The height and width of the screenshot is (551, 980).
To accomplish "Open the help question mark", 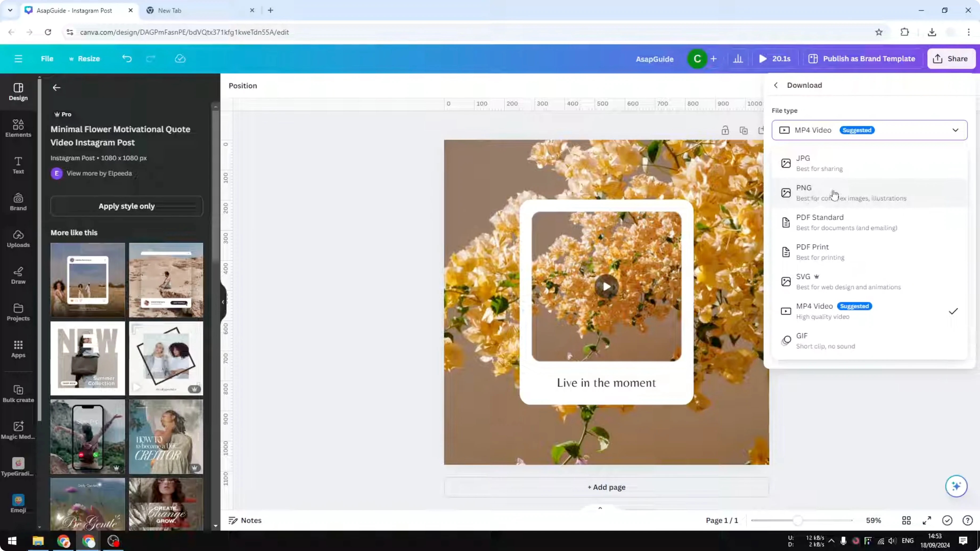I will pyautogui.click(x=967, y=520).
